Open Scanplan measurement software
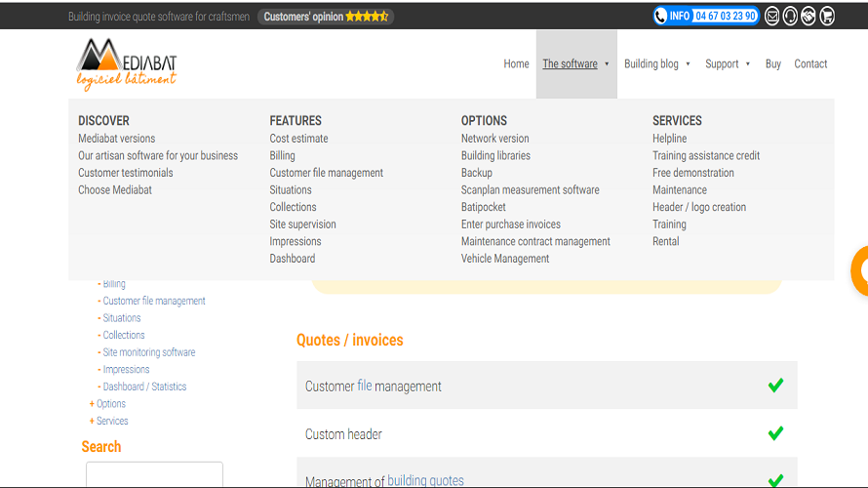 coord(530,190)
